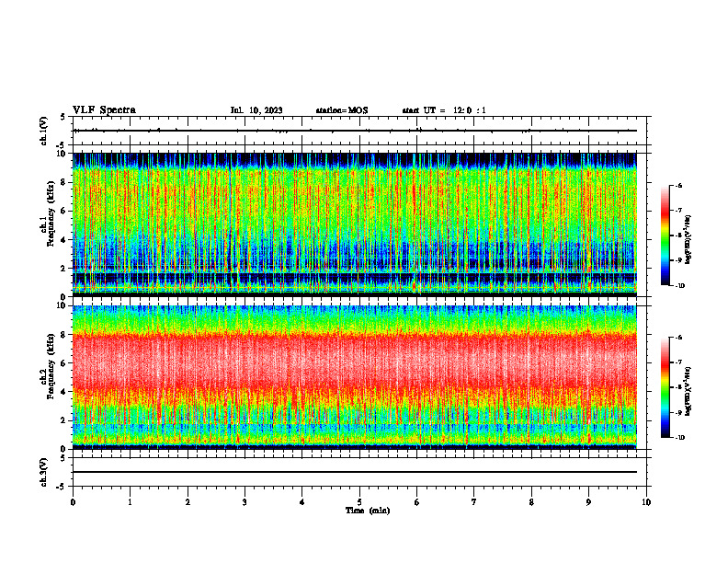This screenshot has height=563, width=728.
Task: Click the "1" tick on the Time axis
Action: click(x=130, y=502)
